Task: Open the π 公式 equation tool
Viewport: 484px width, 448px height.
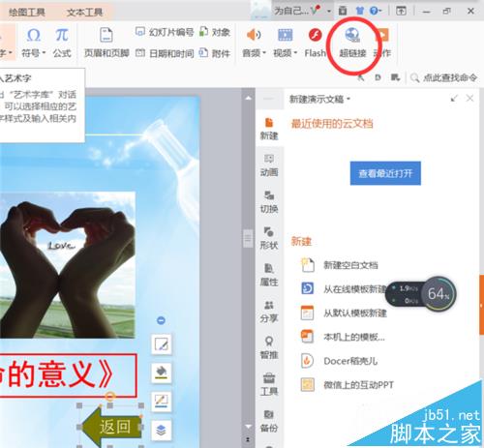Action: pos(62,36)
